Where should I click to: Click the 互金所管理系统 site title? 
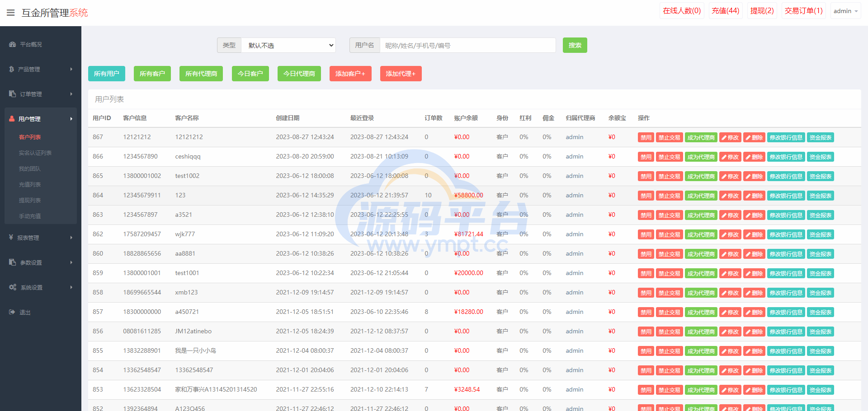pos(55,13)
